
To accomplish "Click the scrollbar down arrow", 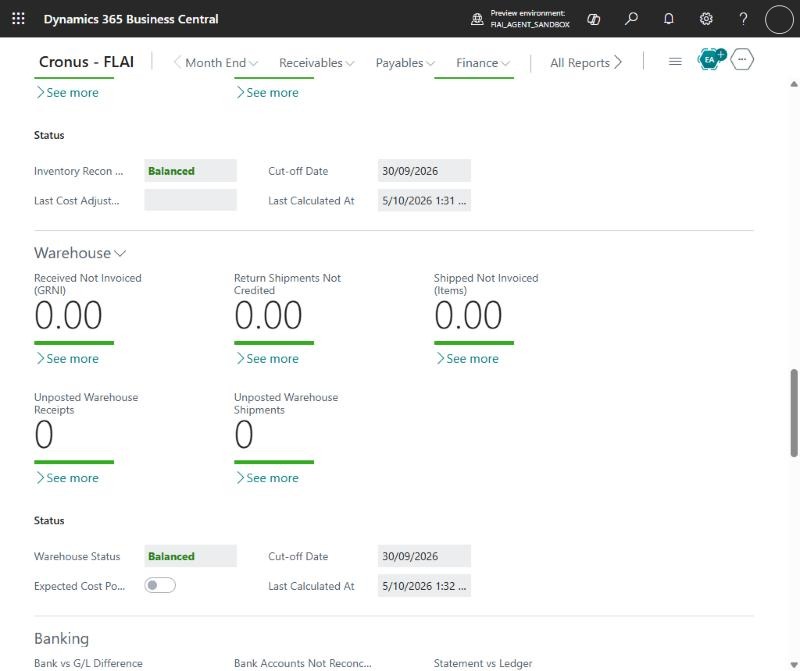I will click(x=793, y=664).
